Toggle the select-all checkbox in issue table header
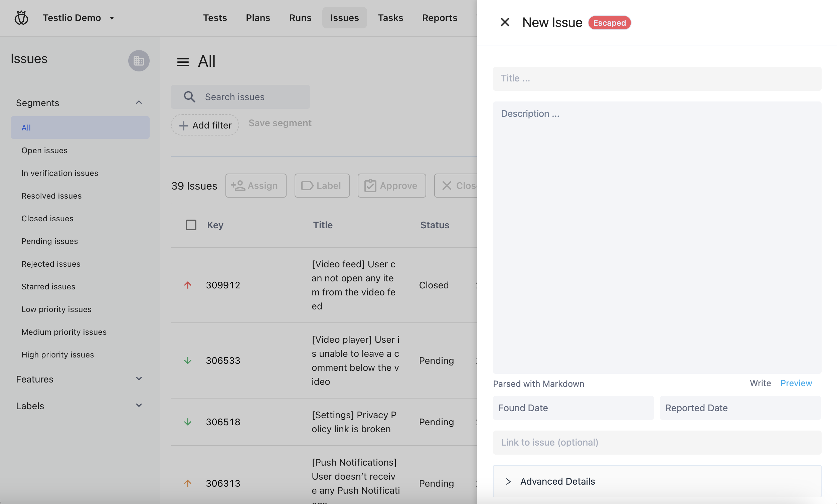837x504 pixels. pyautogui.click(x=191, y=225)
